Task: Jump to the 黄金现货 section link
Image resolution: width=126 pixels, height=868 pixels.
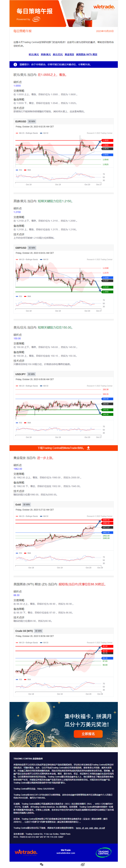Action: pyautogui.click(x=69, y=54)
